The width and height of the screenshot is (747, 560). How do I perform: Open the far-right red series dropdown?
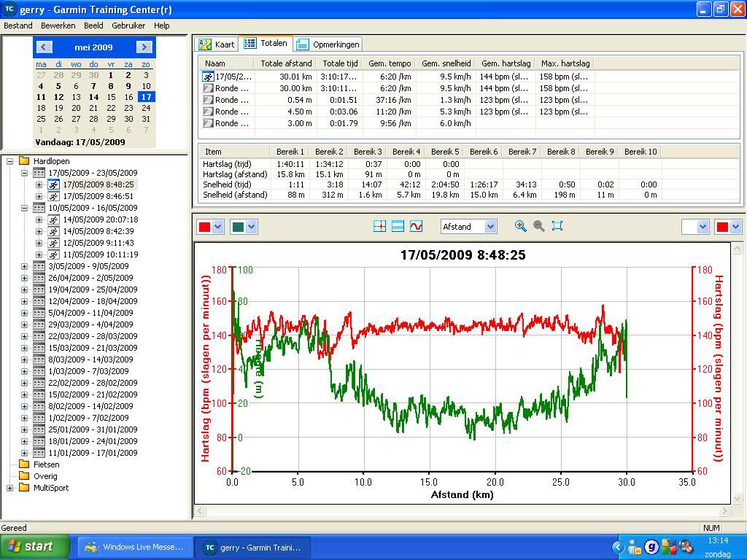pyautogui.click(x=735, y=227)
